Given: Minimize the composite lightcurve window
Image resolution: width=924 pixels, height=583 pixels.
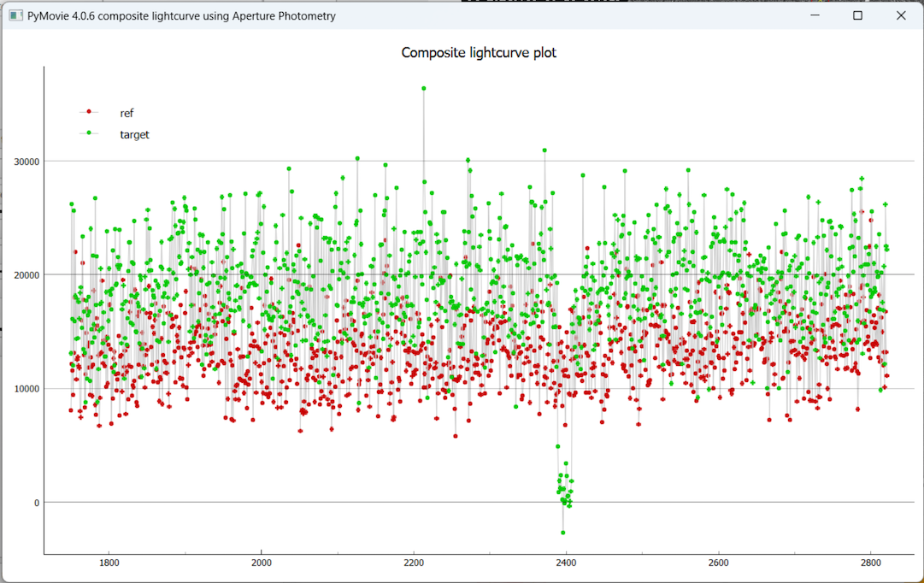Looking at the screenshot, I should [815, 15].
